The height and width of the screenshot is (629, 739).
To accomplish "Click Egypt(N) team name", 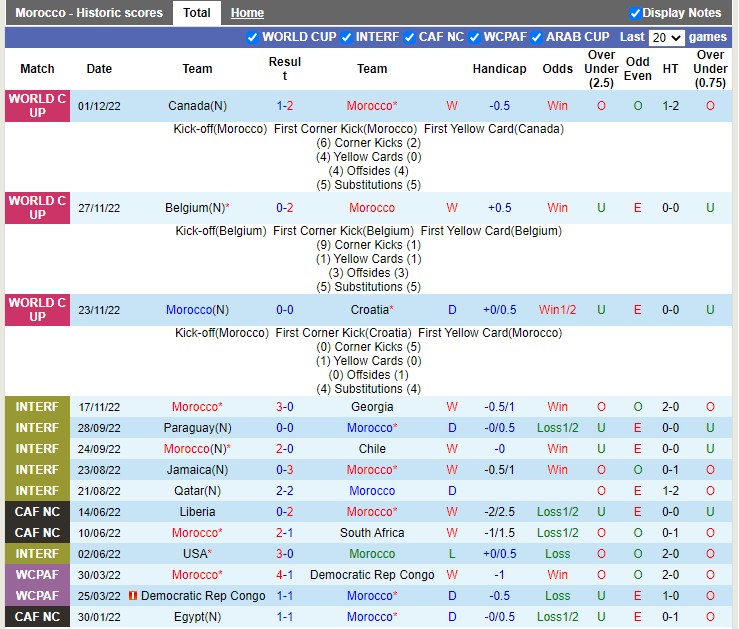I will (197, 617).
